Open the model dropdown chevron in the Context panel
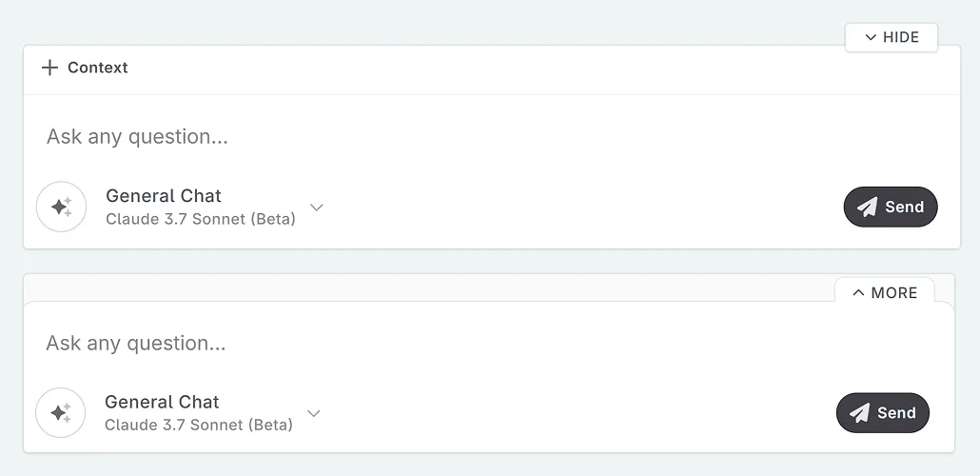 click(x=317, y=208)
